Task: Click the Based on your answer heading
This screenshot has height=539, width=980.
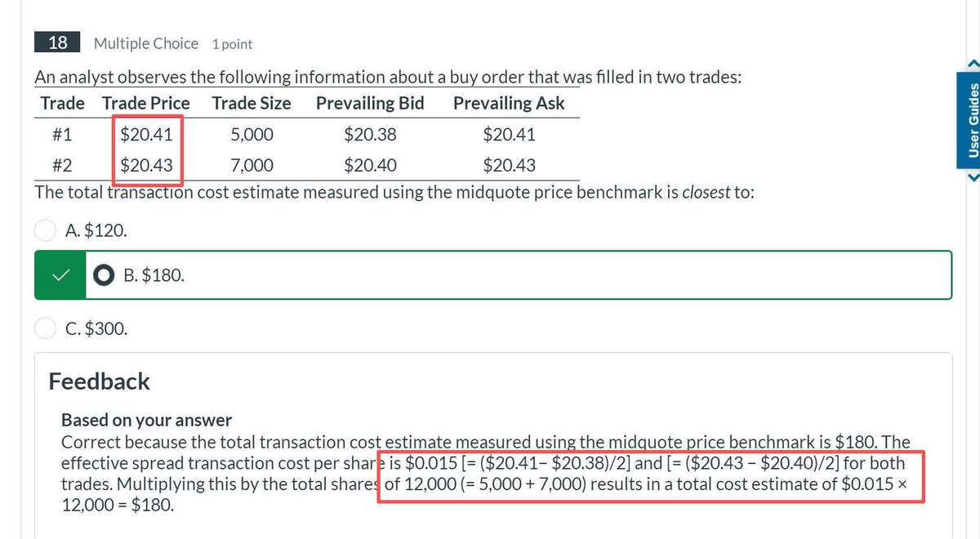Action: (x=146, y=421)
